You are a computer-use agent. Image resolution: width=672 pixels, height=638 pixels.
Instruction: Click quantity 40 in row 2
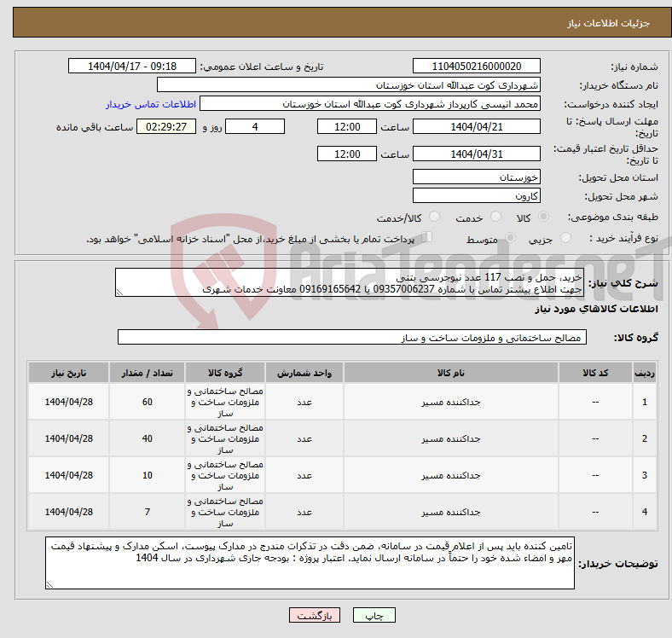[x=147, y=438]
